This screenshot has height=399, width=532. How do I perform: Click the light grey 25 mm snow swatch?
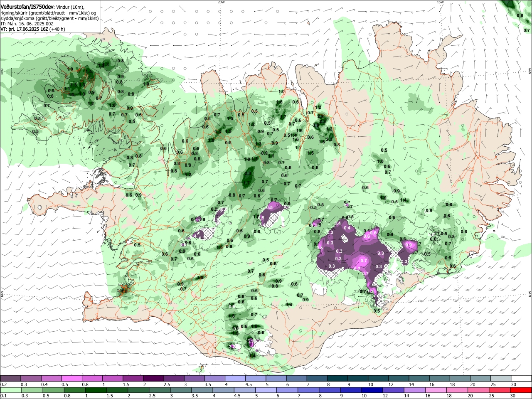[x=501, y=378]
